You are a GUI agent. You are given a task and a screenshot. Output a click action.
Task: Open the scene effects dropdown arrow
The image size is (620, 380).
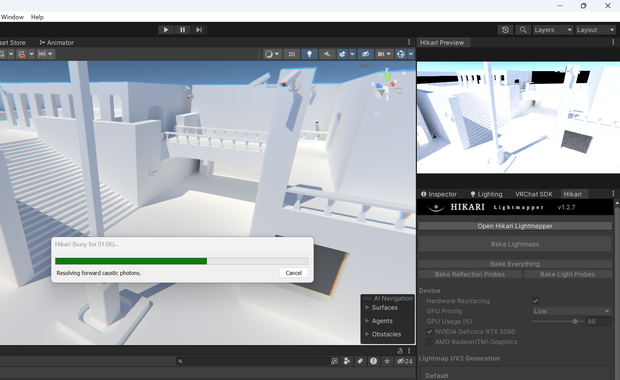tap(352, 54)
